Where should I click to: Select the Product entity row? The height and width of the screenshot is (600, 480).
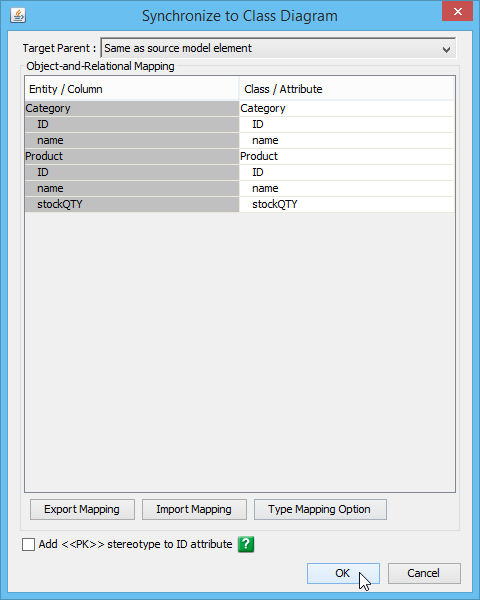point(132,156)
